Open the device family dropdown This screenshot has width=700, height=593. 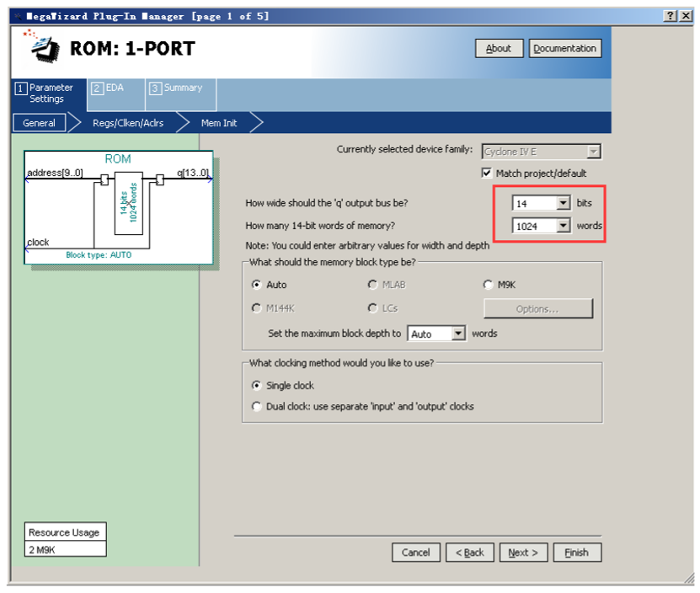coord(593,152)
